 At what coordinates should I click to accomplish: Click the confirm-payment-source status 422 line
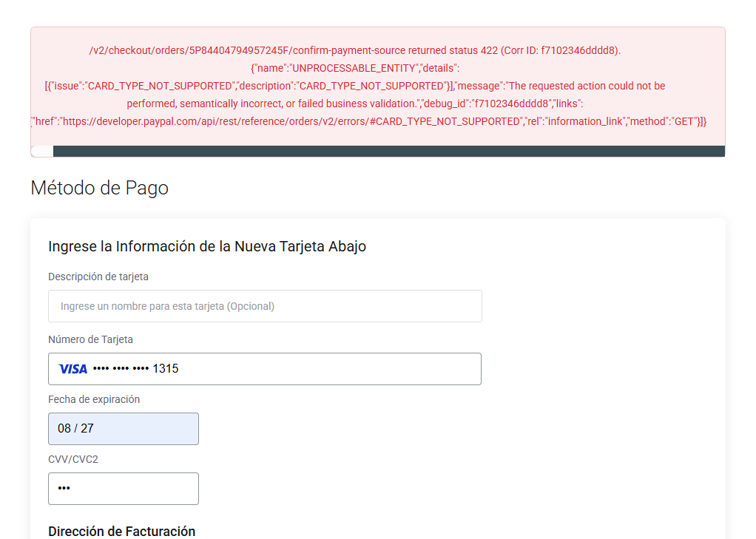tap(355, 50)
